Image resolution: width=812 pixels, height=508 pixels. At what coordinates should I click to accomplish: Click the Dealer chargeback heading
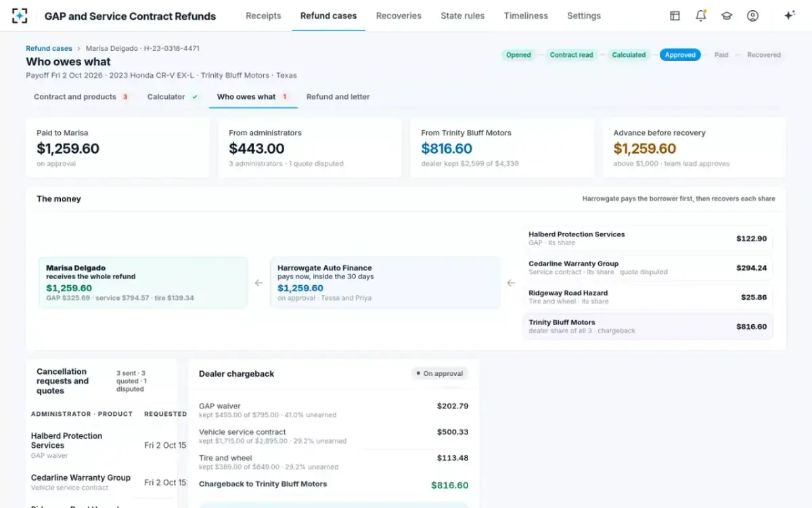[x=237, y=374]
